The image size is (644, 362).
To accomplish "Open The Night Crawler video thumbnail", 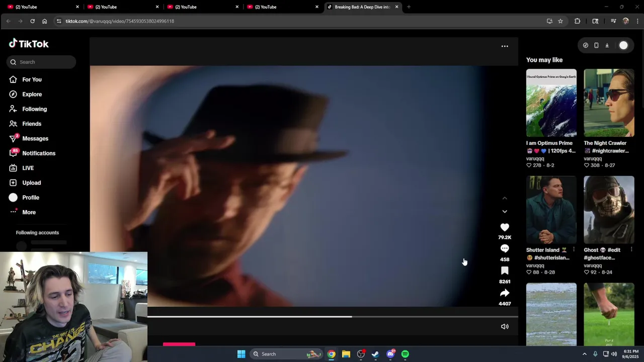I will tap(609, 103).
